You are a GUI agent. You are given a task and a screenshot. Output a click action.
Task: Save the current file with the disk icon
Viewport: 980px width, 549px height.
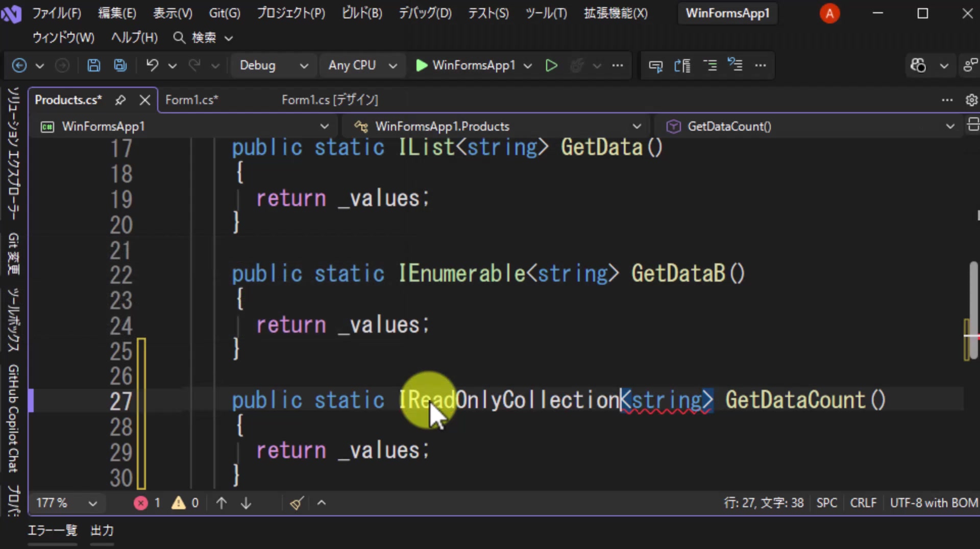pos(93,65)
